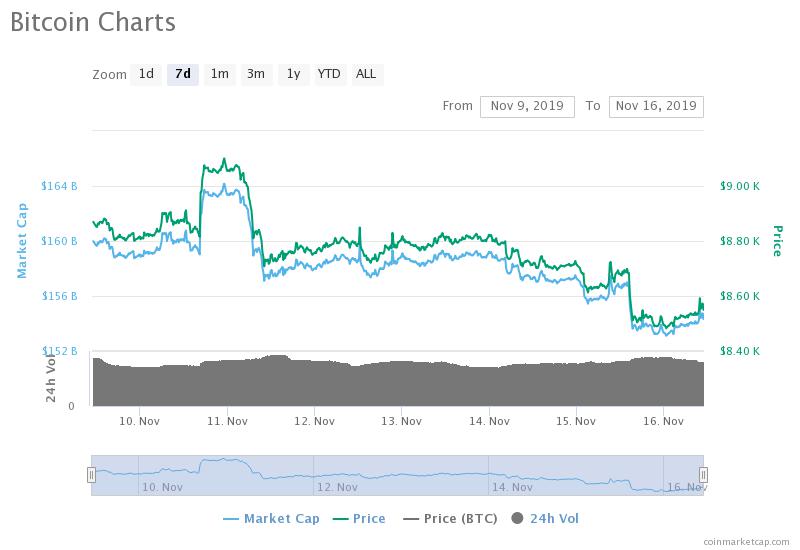Open the coinmarketcap.com credit link
The image size is (800, 550).
coord(746,542)
